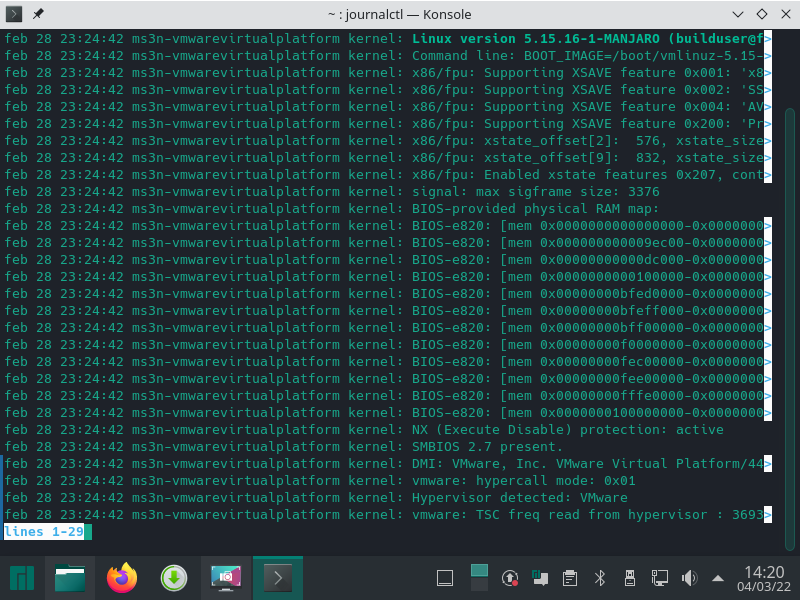Close the Konsole window
The image size is (800, 600).
786,14
